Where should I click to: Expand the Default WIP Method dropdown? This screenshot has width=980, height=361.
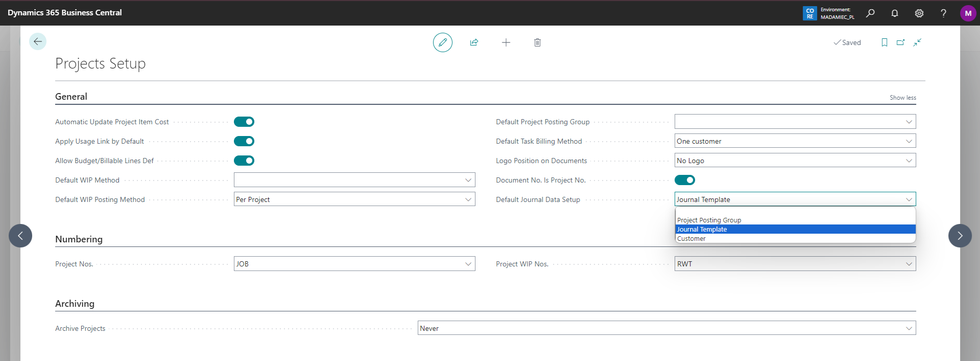[x=354, y=180]
